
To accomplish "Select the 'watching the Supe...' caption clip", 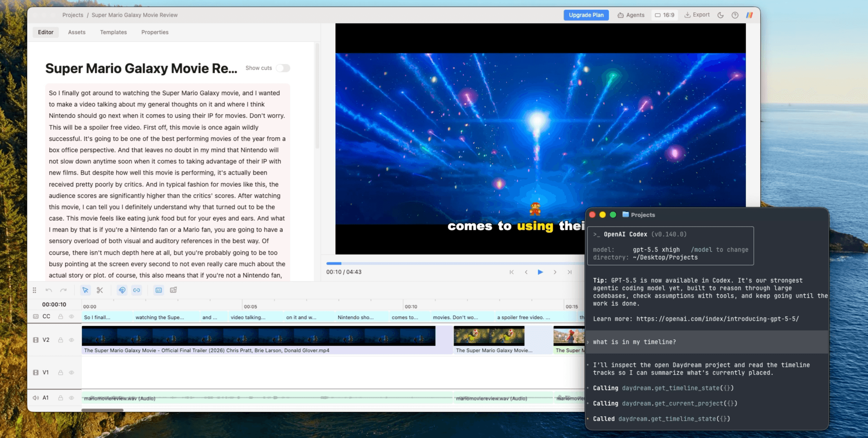I will point(167,317).
